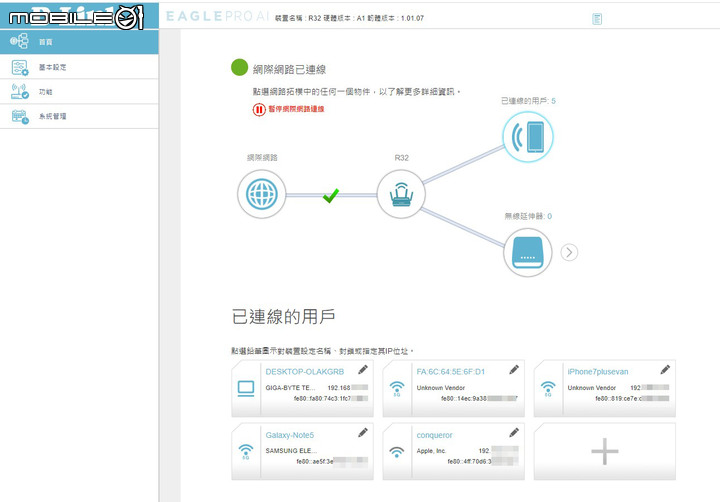This screenshot has height=502, width=720.
Task: Select the wireless extender node
Action: [x=528, y=252]
